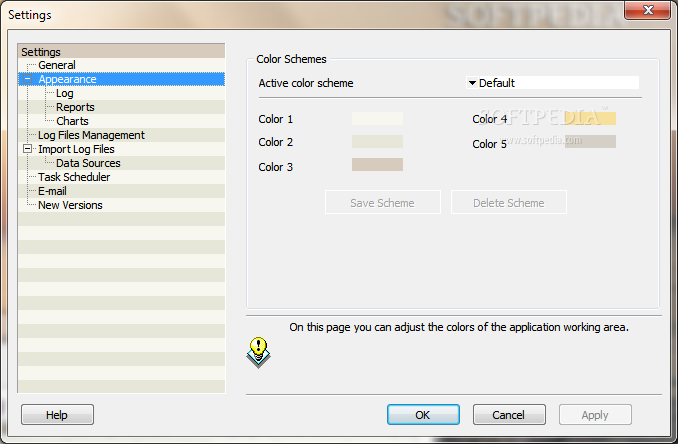Cancel the Settings dialog
The image size is (678, 444).
click(x=509, y=415)
